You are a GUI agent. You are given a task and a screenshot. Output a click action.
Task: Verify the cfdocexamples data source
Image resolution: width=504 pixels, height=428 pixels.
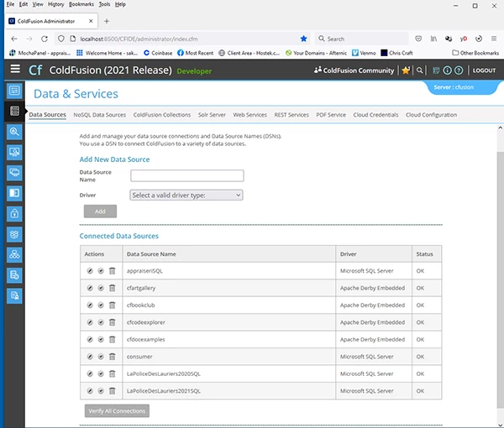pyautogui.click(x=101, y=339)
